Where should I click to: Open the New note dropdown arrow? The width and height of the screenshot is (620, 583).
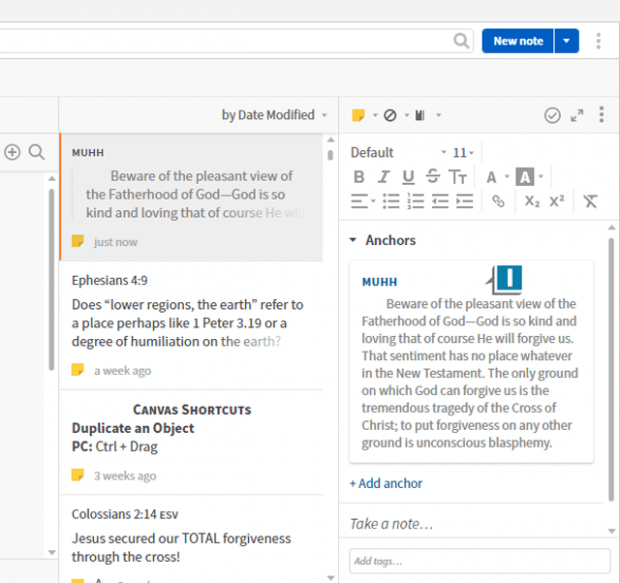[566, 41]
